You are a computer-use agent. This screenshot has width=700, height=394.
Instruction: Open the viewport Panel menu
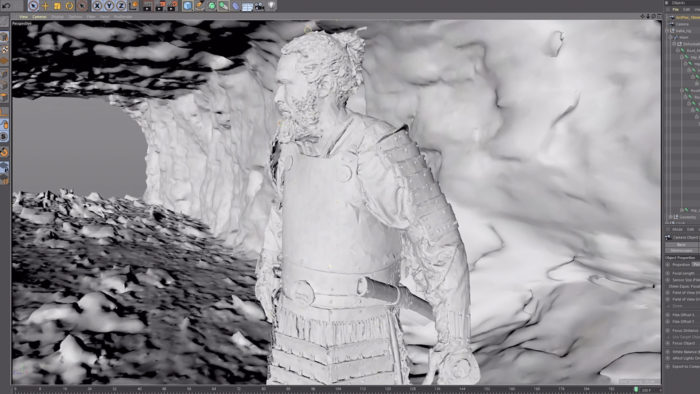[x=104, y=17]
